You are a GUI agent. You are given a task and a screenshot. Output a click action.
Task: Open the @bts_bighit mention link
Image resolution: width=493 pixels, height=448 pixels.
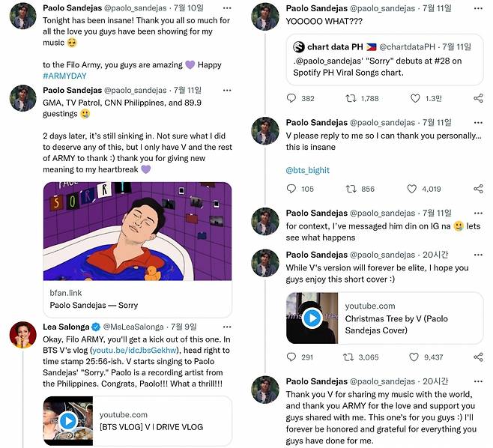pyautogui.click(x=307, y=170)
